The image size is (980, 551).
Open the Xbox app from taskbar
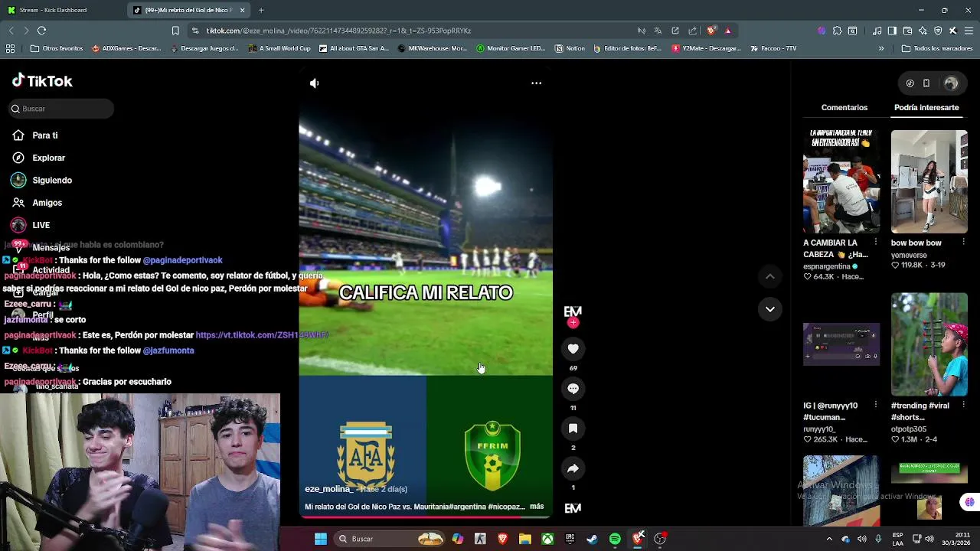click(547, 539)
